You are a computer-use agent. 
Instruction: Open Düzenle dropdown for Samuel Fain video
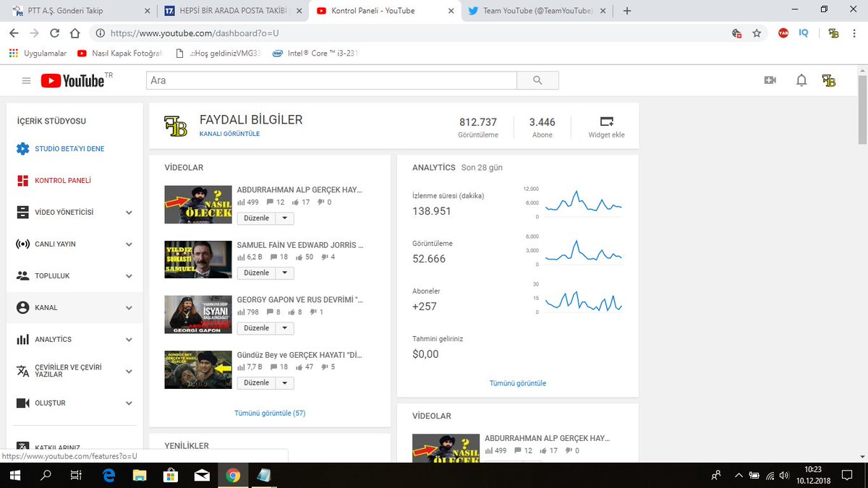[284, 273]
